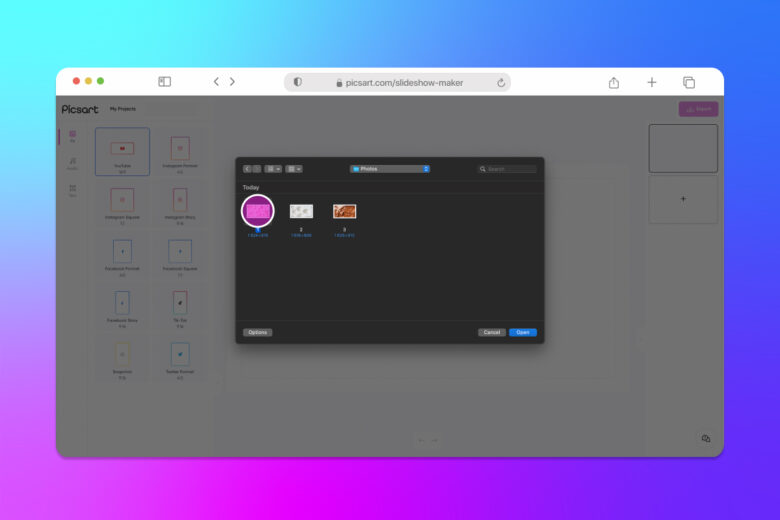Select the orange photo thumbnail named 3

344,211
